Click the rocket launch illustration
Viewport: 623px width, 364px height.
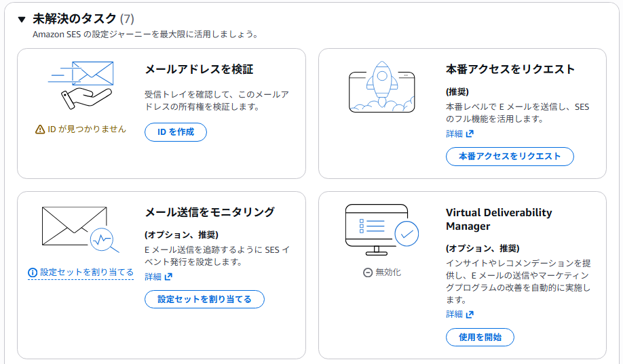tap(381, 87)
